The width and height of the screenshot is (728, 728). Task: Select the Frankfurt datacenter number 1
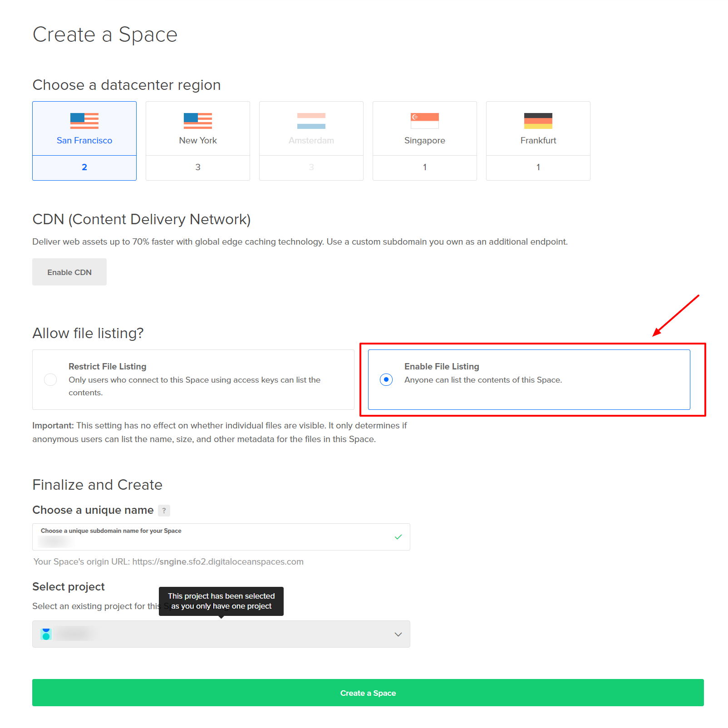point(538,167)
